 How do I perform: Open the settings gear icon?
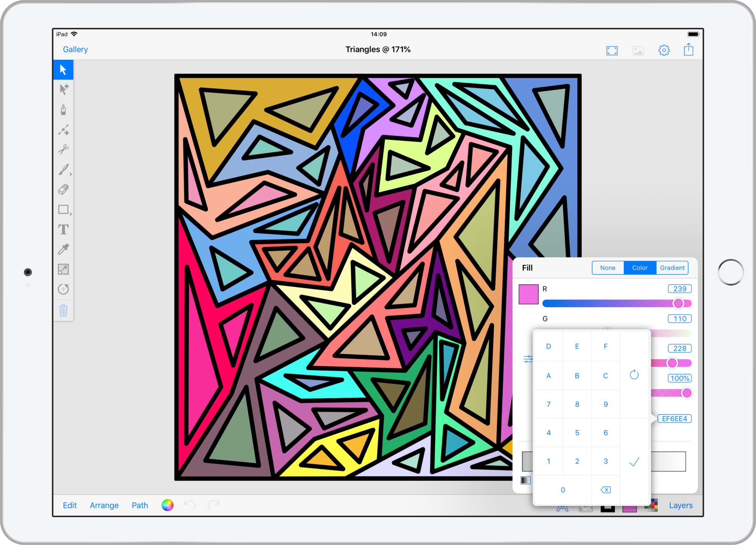click(664, 50)
